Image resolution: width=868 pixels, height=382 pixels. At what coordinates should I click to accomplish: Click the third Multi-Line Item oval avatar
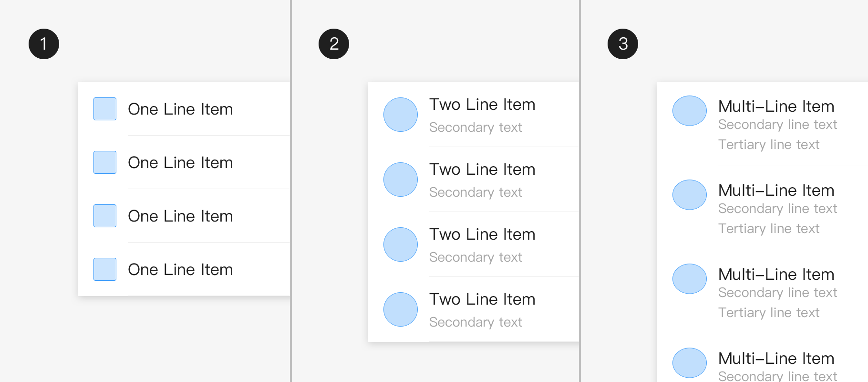[690, 279]
